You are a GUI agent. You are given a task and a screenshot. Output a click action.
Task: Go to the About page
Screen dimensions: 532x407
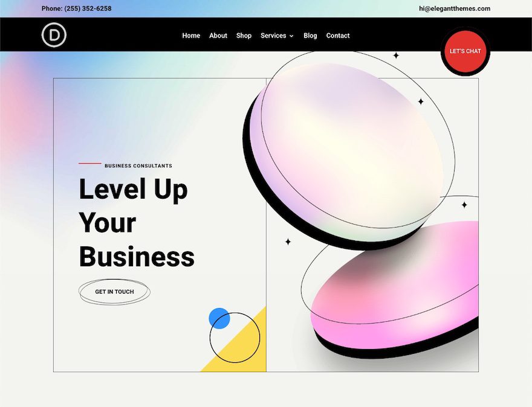pos(218,36)
